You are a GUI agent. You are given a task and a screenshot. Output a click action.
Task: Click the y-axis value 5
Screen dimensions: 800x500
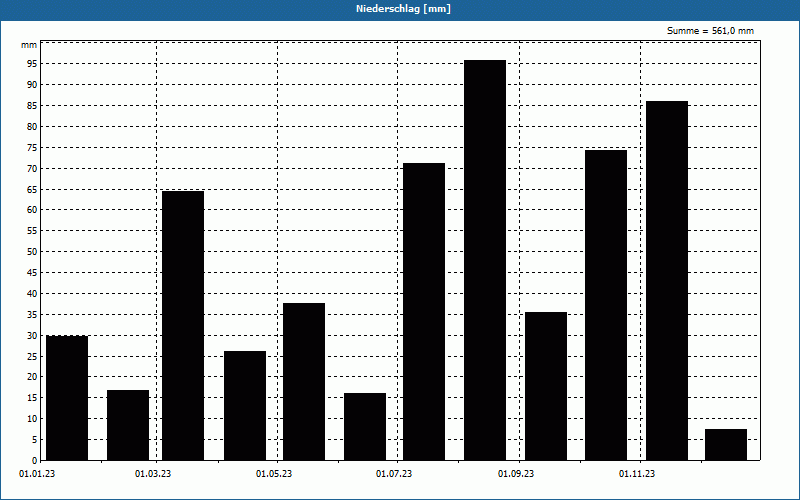click(x=35, y=439)
